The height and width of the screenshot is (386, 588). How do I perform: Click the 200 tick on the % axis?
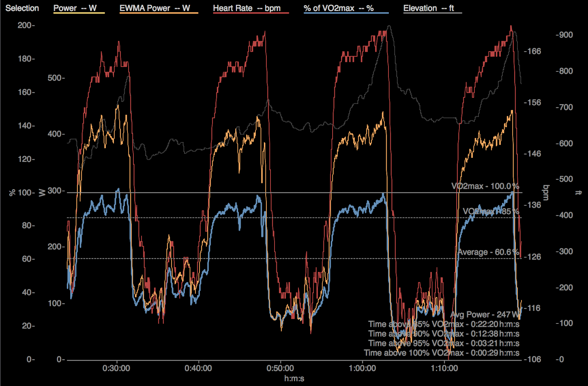[25, 25]
